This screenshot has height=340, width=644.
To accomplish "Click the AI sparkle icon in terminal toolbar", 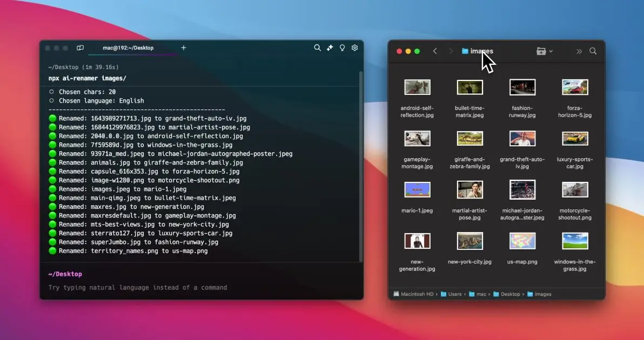I will [330, 47].
